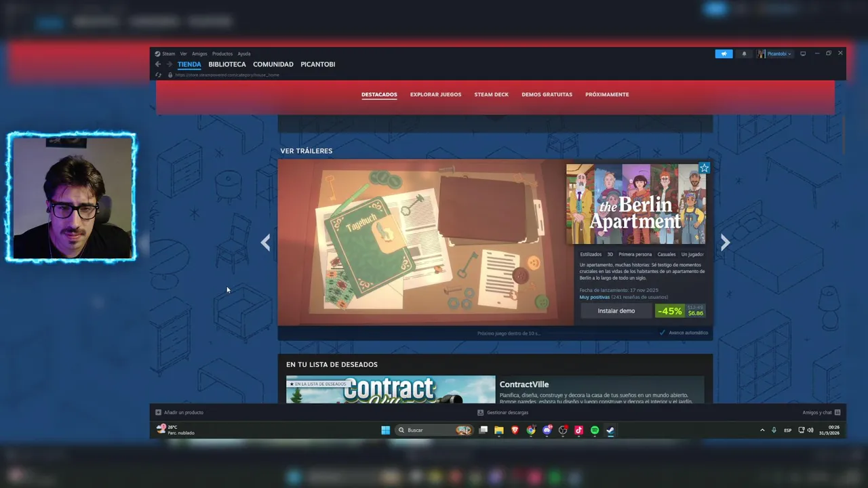Select the DESTACADOS store tab
The image size is (868, 488).
click(379, 94)
